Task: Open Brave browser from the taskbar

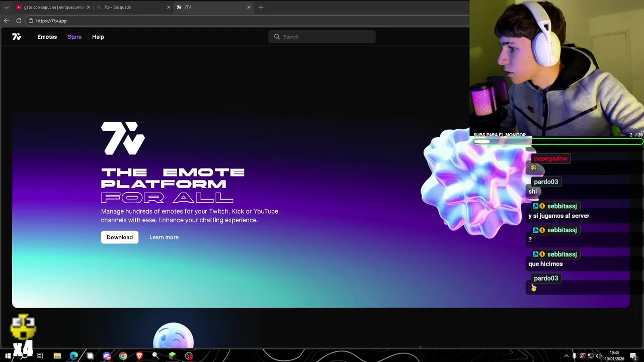Action: [x=139, y=356]
